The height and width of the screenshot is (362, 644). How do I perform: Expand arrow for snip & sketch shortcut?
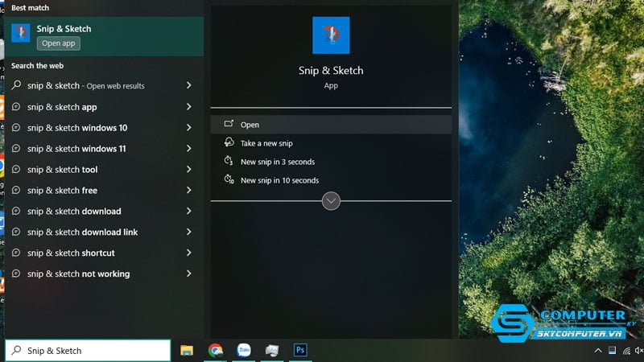(189, 253)
